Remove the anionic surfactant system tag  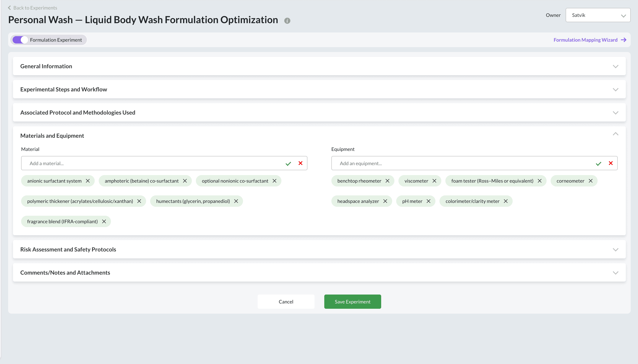pyautogui.click(x=88, y=181)
